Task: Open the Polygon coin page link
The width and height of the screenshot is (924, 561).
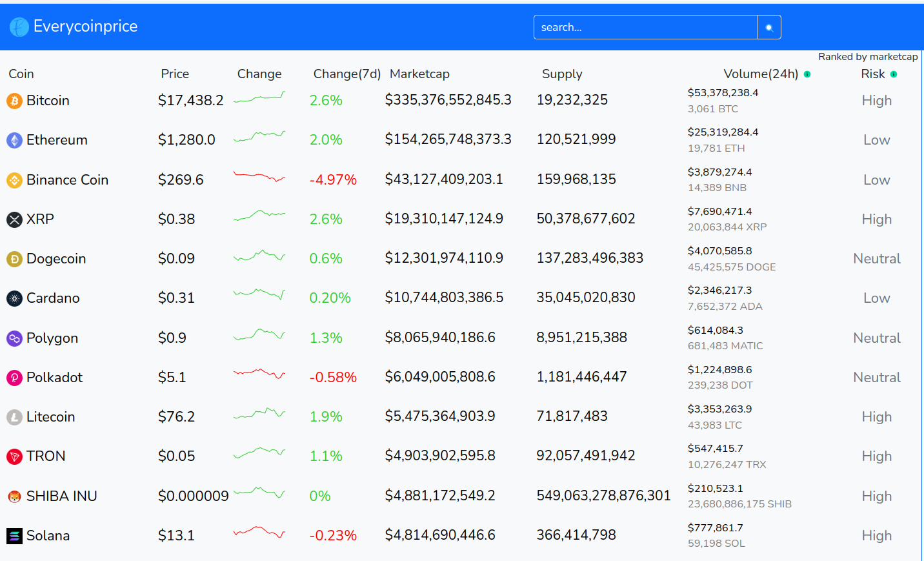Action: 52,338
